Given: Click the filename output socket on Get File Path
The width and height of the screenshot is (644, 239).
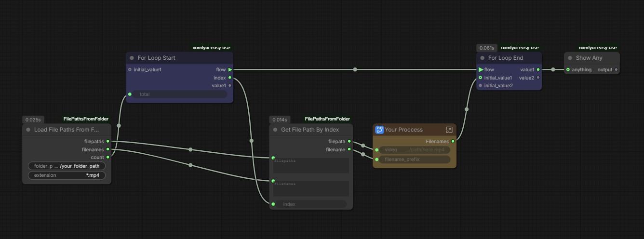Looking at the screenshot, I should [349, 150].
